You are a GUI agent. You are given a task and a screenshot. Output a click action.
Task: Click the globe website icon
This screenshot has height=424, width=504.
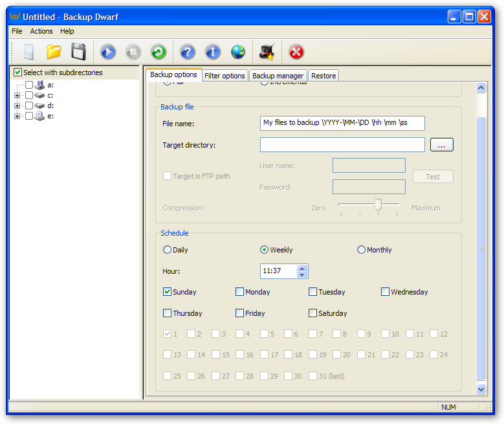click(238, 52)
